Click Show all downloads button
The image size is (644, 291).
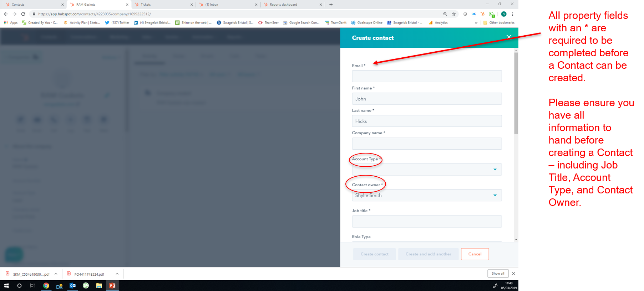498,274
